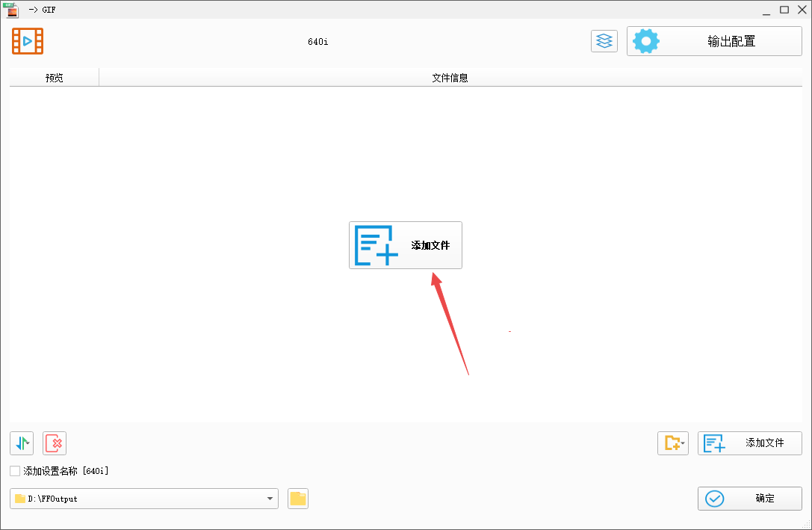The width and height of the screenshot is (812, 530).
Task: Expand the output folder dropdown arrow
Action: 270,499
